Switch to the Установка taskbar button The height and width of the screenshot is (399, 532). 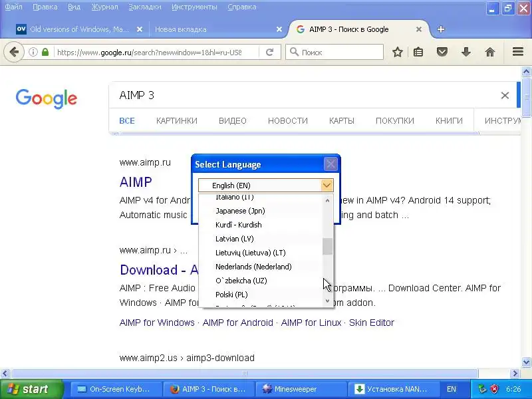tap(393, 389)
